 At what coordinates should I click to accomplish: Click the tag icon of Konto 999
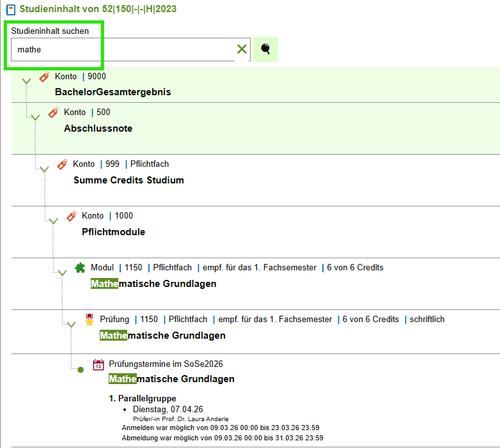pos(62,164)
